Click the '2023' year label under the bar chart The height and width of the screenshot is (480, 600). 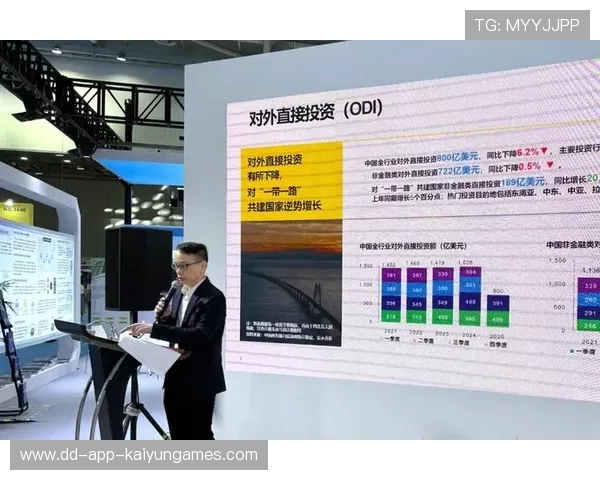click(x=442, y=333)
